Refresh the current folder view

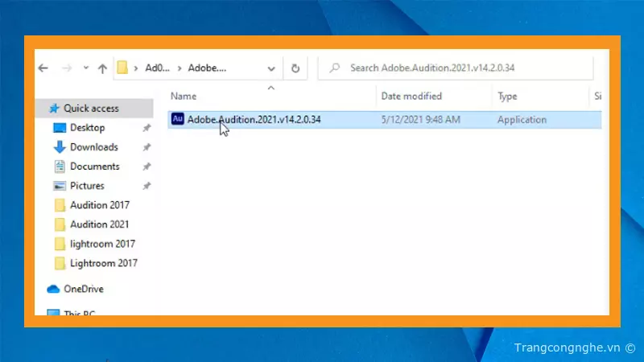295,68
